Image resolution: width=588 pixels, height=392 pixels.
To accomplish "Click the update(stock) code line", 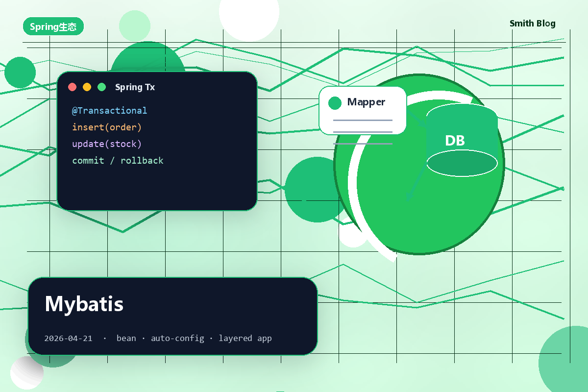I will [107, 144].
